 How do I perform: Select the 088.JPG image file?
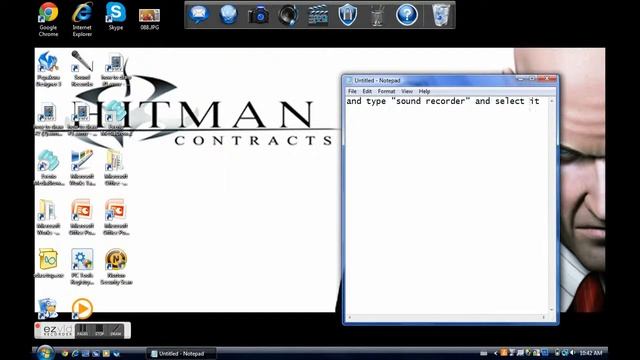click(149, 19)
